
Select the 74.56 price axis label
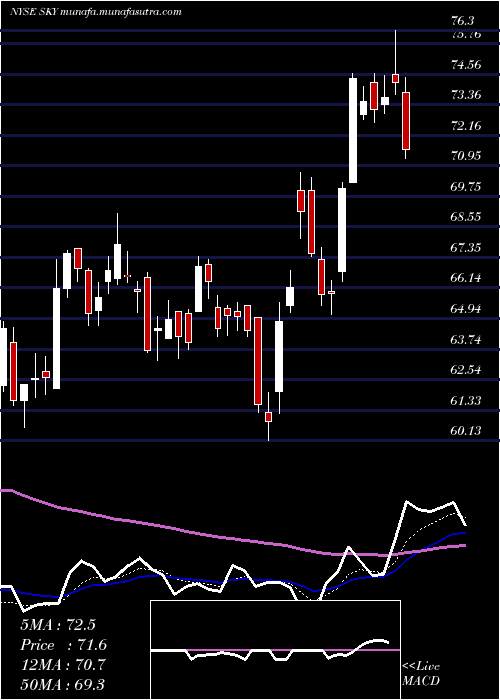tap(466, 65)
